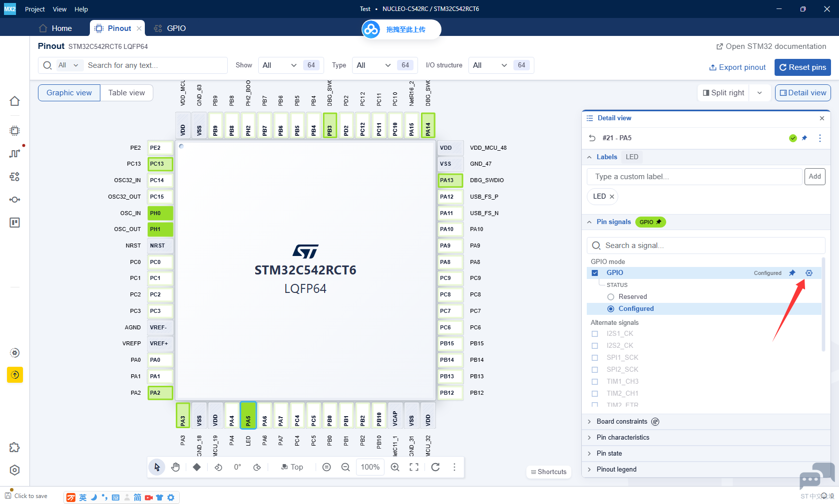Enable the I2S2_CK alternate signal
Image resolution: width=839 pixels, height=504 pixels.
595,346
